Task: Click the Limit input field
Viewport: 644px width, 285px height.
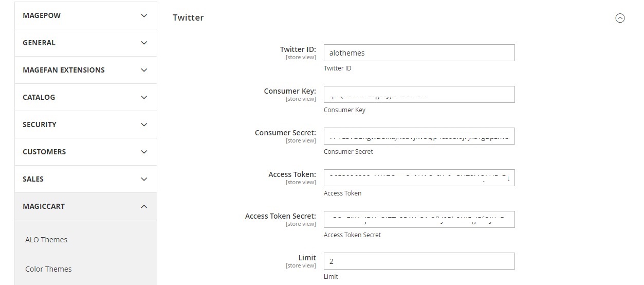Action: click(419, 261)
